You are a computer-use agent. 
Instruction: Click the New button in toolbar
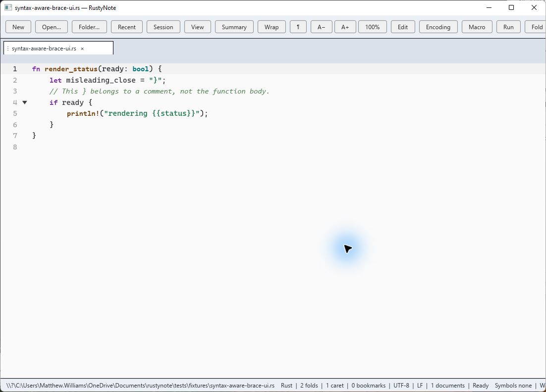18,27
